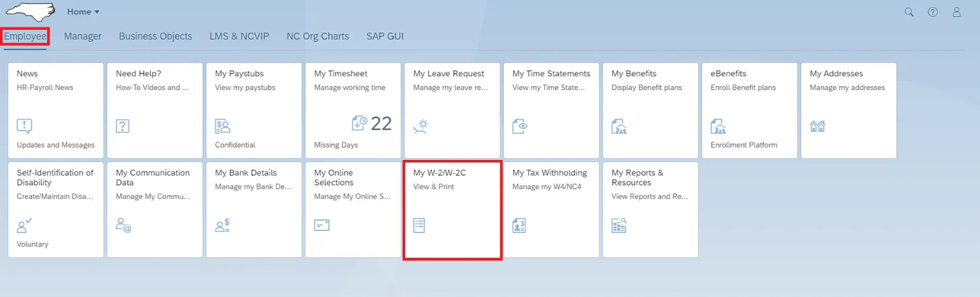
Task: Open the My Paystubs tile
Action: [x=254, y=110]
